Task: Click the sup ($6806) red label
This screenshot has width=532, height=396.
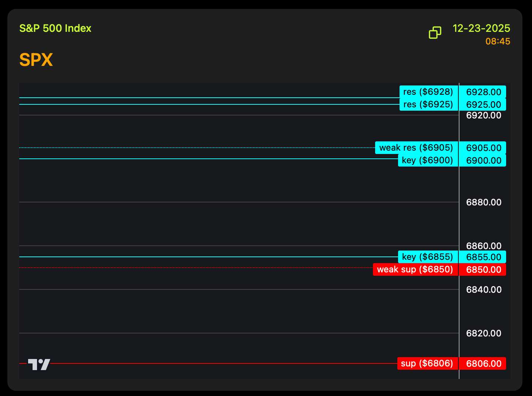Action: (x=427, y=363)
